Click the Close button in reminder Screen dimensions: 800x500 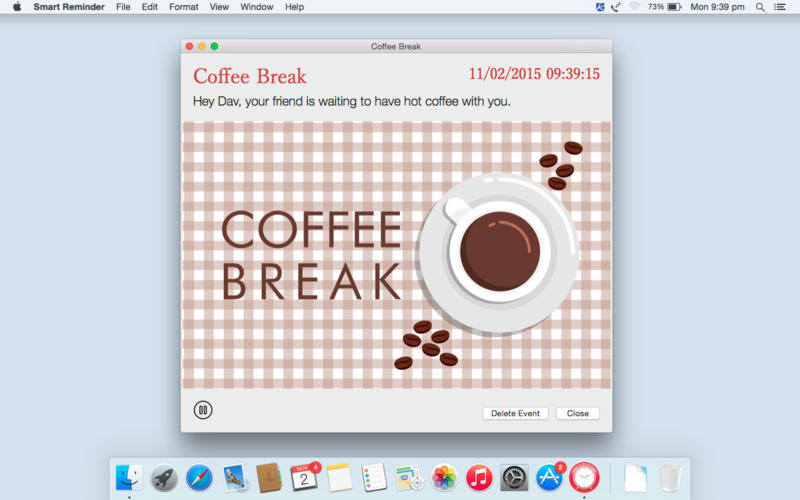pos(578,413)
